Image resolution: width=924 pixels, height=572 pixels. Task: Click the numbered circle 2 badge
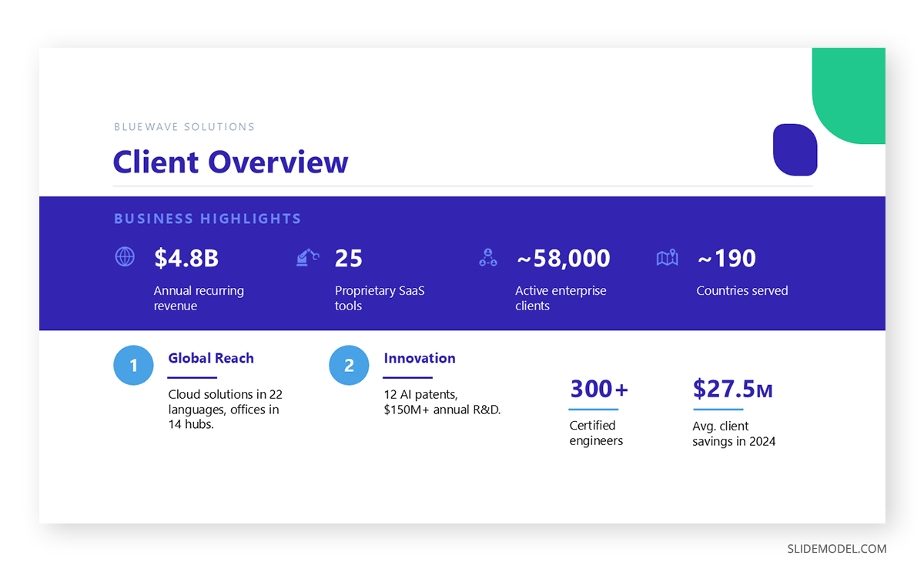click(x=349, y=365)
